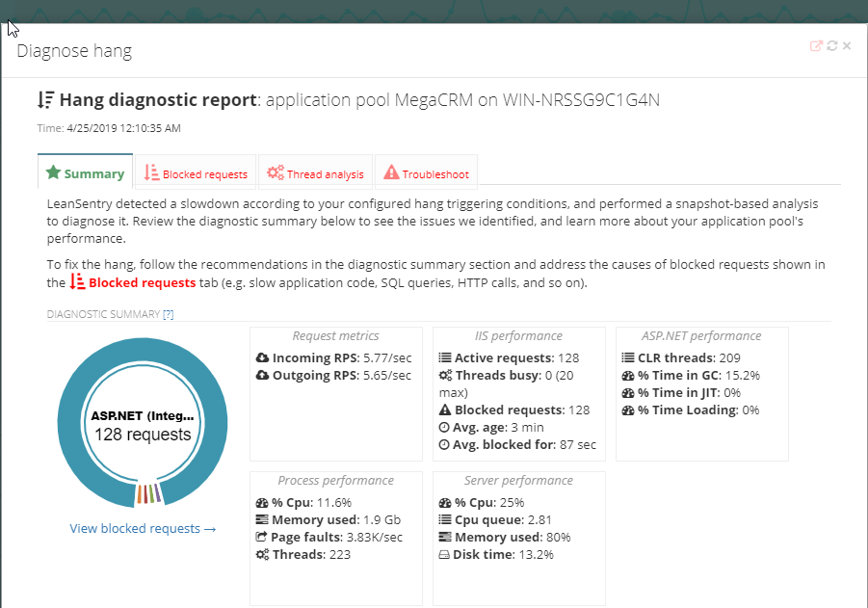Click the refresh icon in dialog header
The height and width of the screenshot is (608, 868).
[x=832, y=45]
